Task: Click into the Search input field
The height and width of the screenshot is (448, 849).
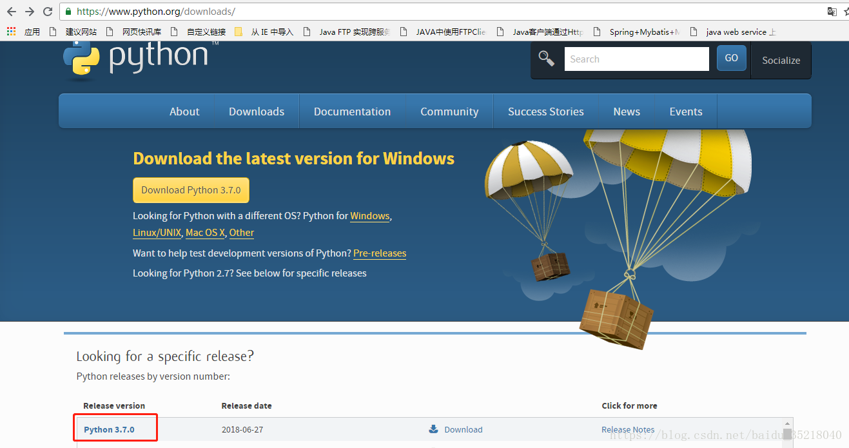Action: 636,59
